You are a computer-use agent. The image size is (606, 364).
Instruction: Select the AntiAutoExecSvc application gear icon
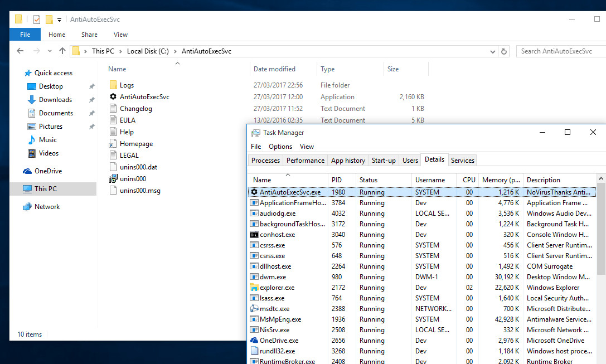(x=113, y=96)
